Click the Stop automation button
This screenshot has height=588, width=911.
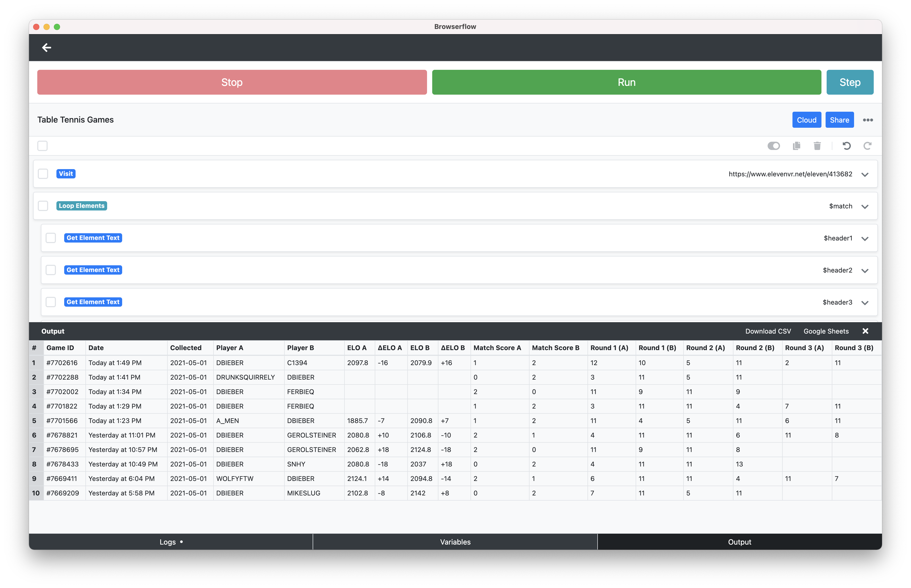[x=231, y=82]
